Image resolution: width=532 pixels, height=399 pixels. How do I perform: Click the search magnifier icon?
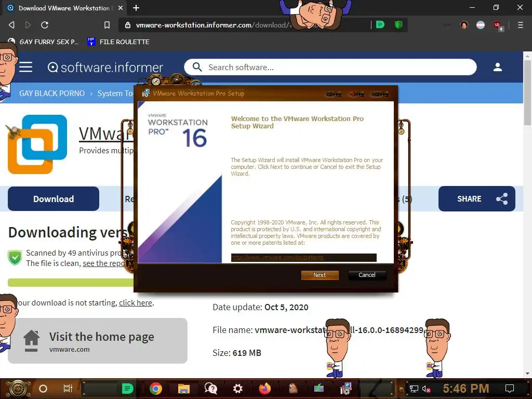(197, 67)
